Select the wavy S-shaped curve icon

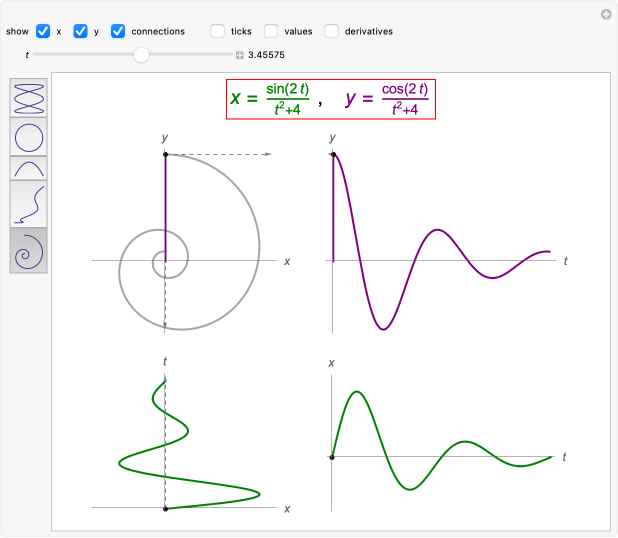pyautogui.click(x=29, y=203)
